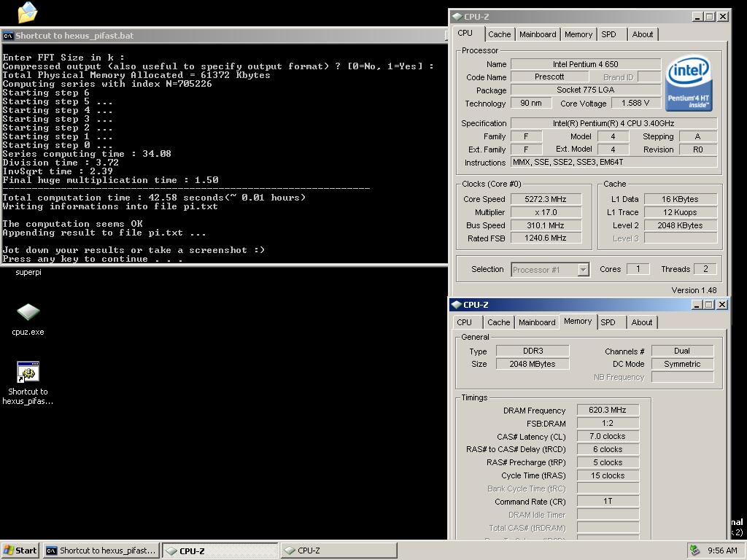Activate the first CPU-Z taskbar button
The height and width of the screenshot is (560, 747).
(220, 551)
